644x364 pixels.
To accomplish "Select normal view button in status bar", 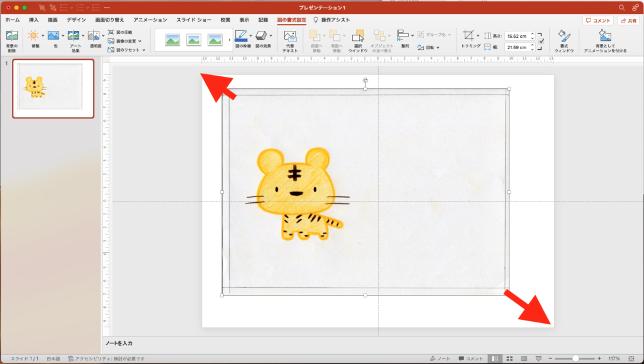I will tap(496, 358).
